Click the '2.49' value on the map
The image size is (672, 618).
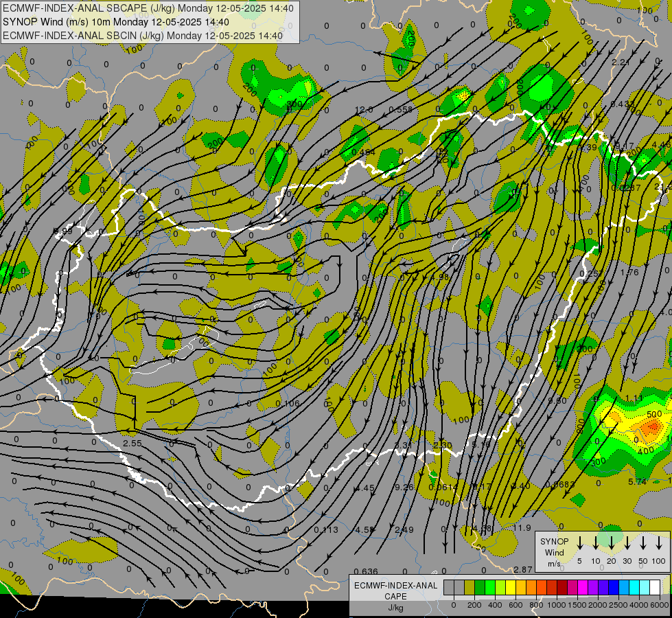404,530
